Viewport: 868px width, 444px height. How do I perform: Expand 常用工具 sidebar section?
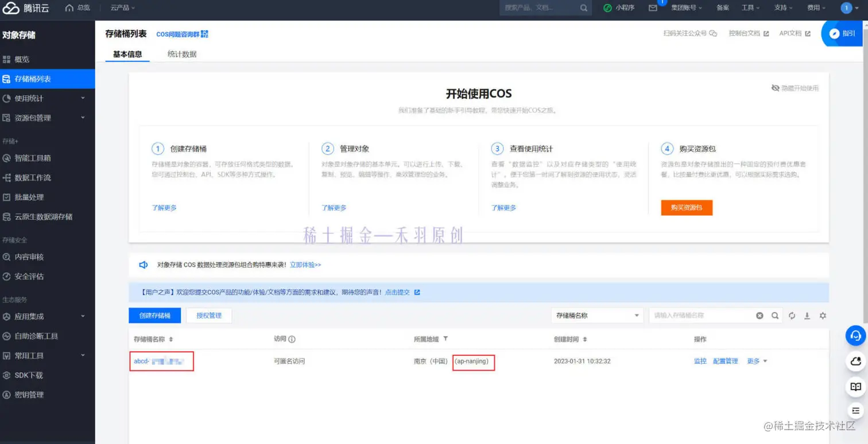click(x=47, y=355)
